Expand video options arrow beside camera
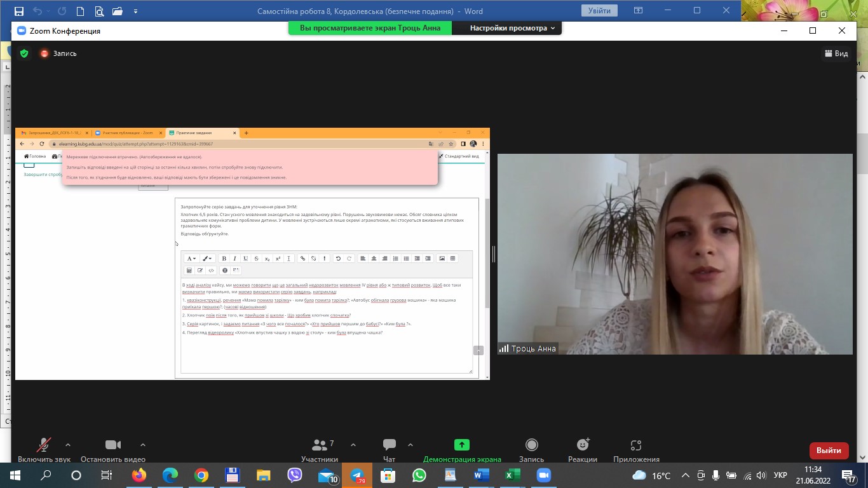 pyautogui.click(x=143, y=445)
